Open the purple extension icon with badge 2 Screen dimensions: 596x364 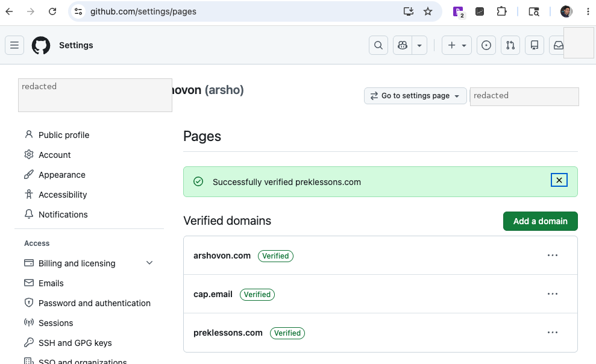(x=459, y=12)
